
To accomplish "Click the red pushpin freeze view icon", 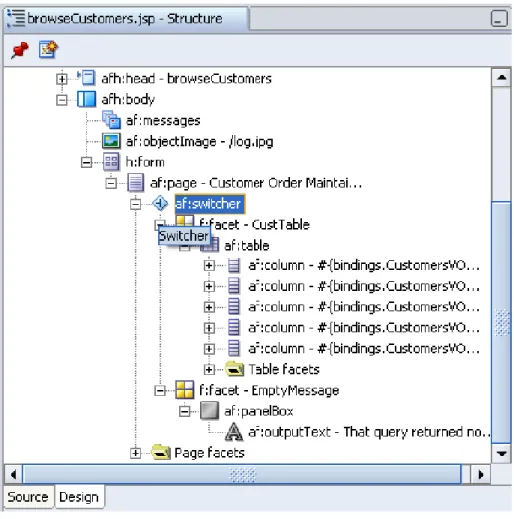I will click(20, 51).
